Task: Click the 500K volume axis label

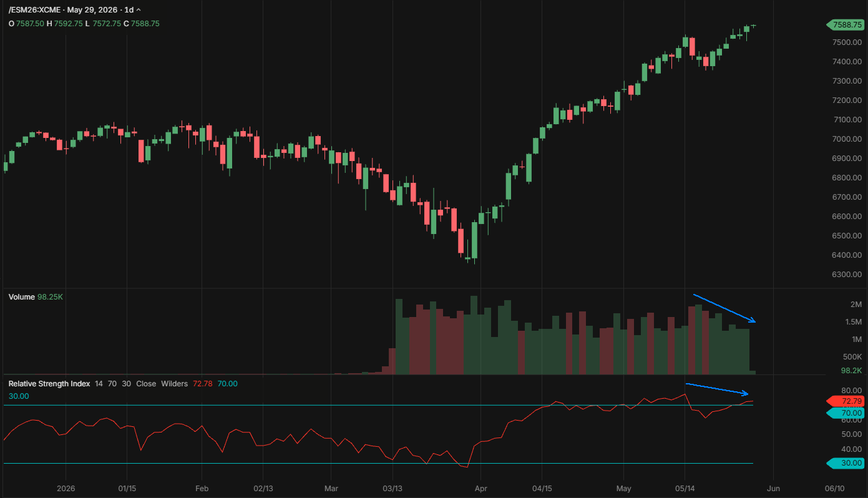Action: point(852,357)
